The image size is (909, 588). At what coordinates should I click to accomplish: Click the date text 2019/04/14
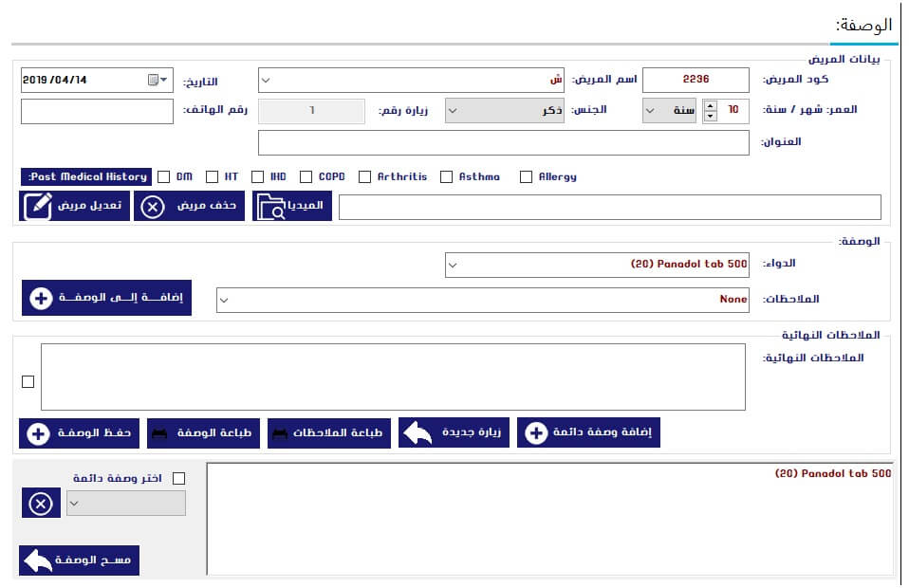point(54,80)
